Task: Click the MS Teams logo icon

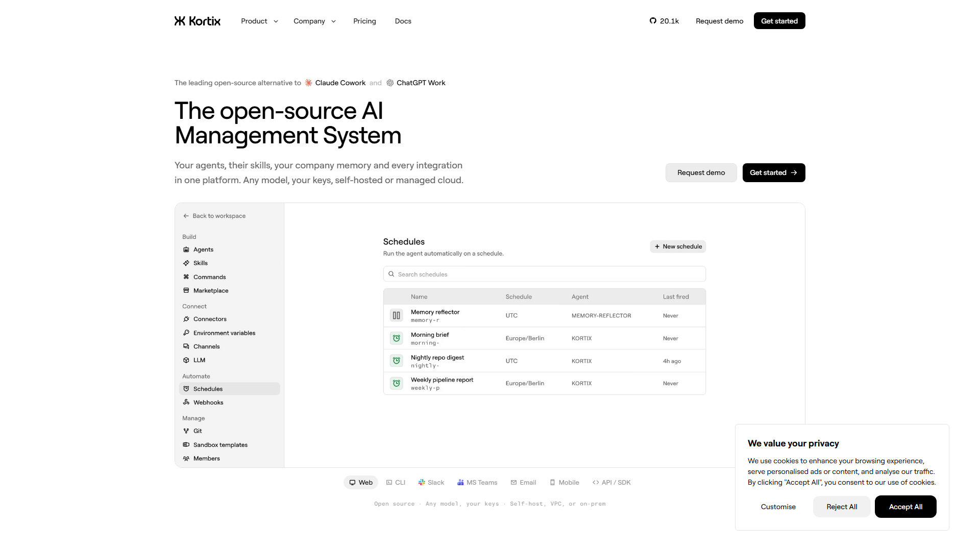Action: (x=460, y=483)
